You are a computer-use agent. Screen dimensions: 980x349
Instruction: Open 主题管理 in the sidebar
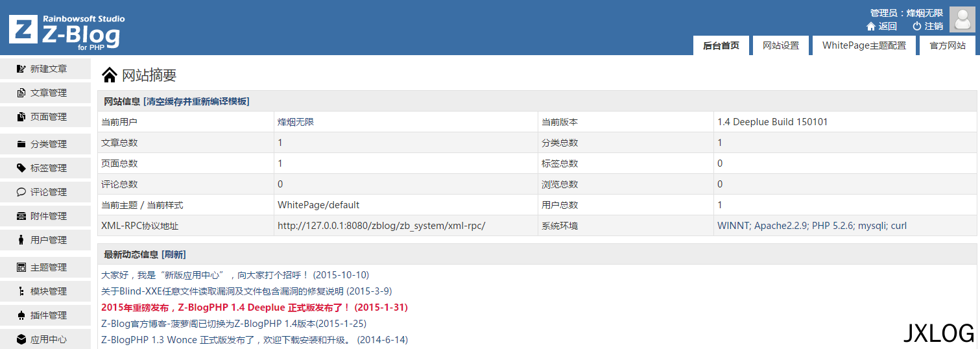point(45,267)
